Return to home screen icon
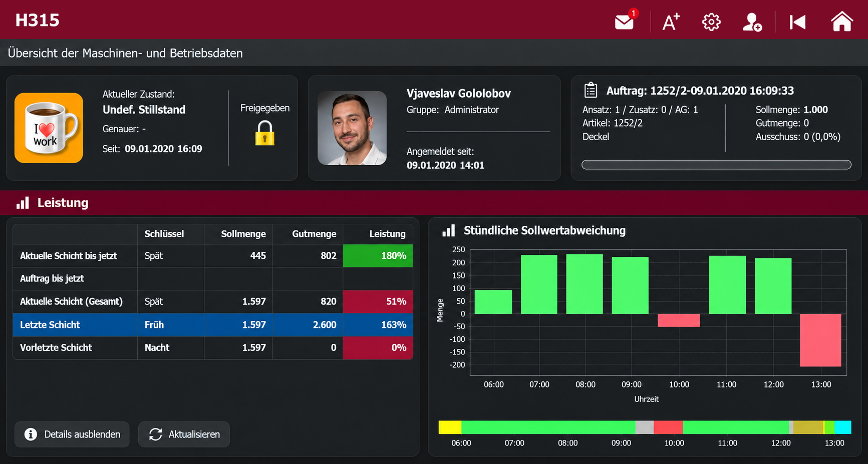Screen dimensions: 868x464 [x=842, y=22]
